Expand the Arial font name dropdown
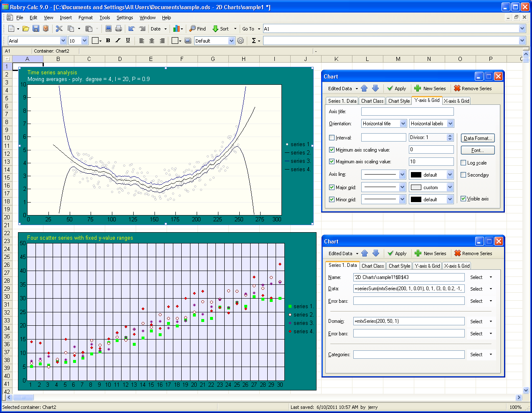The width and height of the screenshot is (532, 413). 63,41
